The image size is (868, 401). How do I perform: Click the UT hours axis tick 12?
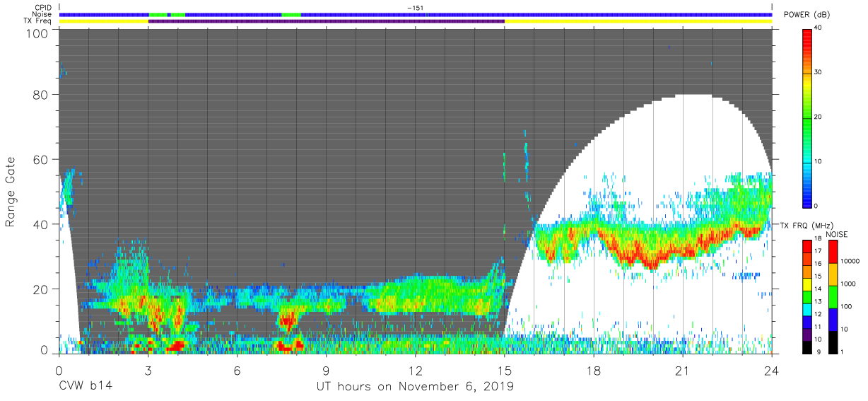point(416,370)
